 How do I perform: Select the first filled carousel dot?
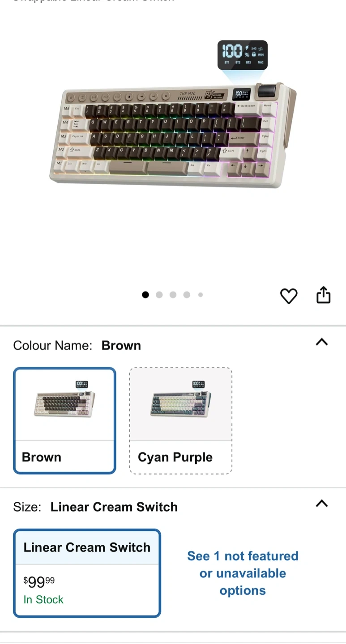tap(145, 295)
